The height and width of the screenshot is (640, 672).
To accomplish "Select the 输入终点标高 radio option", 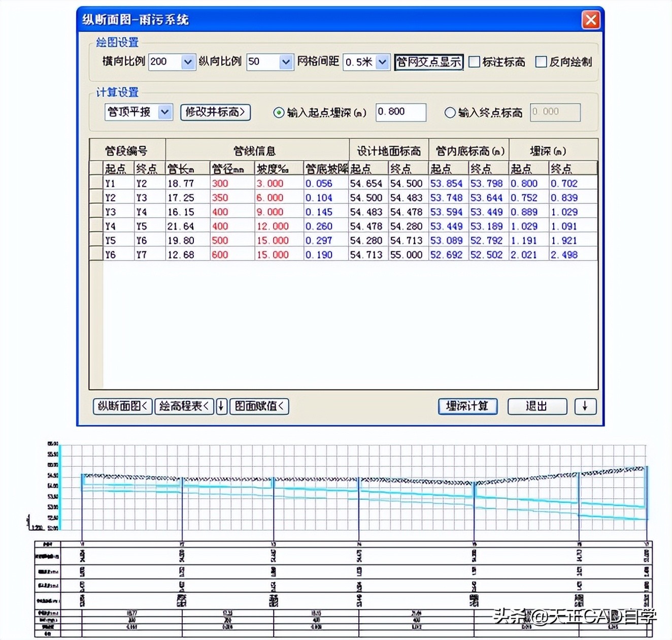I will pos(449,113).
